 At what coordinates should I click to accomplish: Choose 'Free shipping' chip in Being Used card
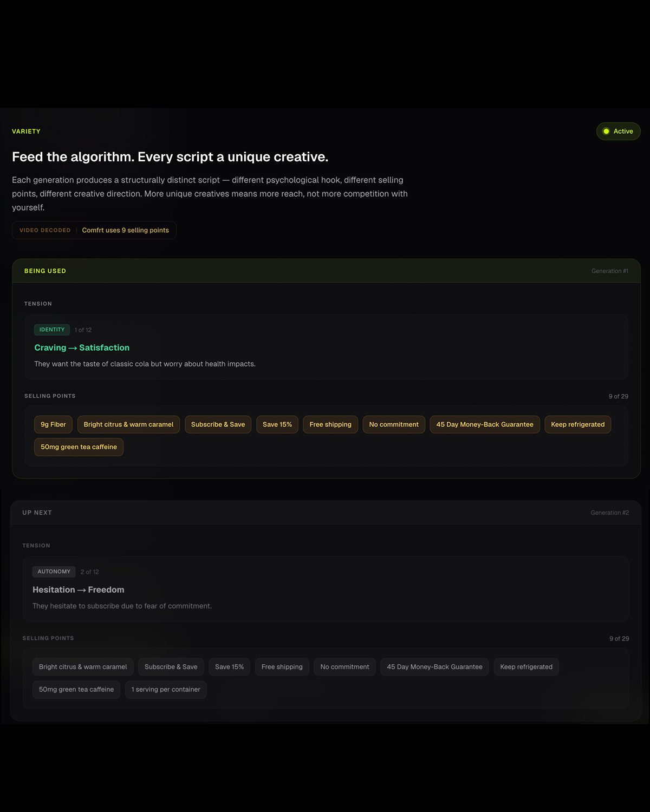tap(330, 424)
